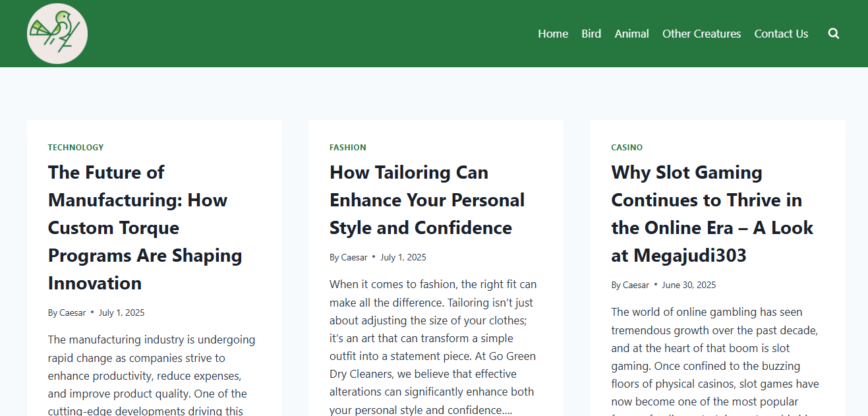Screen dimensions: 868x416
Task: Open the FASHION category link
Action: 348,148
